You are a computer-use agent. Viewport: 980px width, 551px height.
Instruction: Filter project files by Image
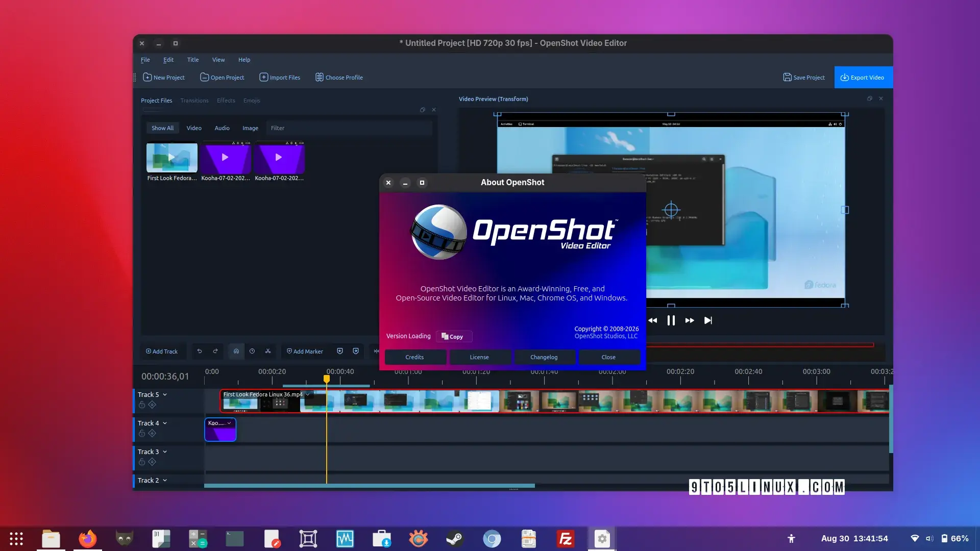pos(250,128)
